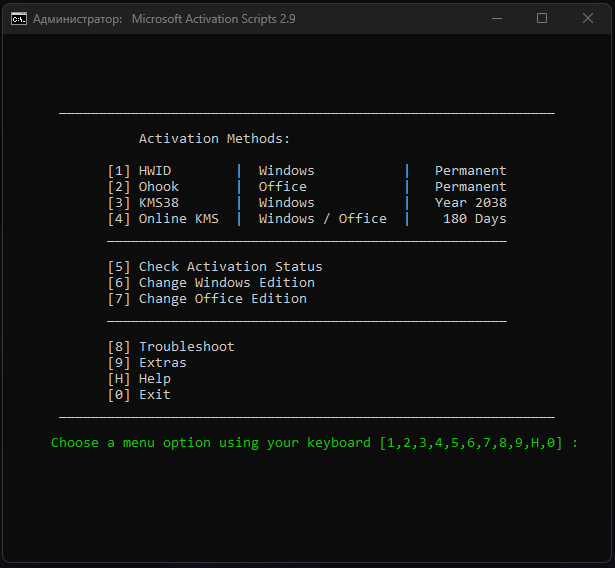The height and width of the screenshot is (568, 615).
Task: Click the Microsoft Activation Scripts 2.9 title text
Action: click(x=213, y=19)
